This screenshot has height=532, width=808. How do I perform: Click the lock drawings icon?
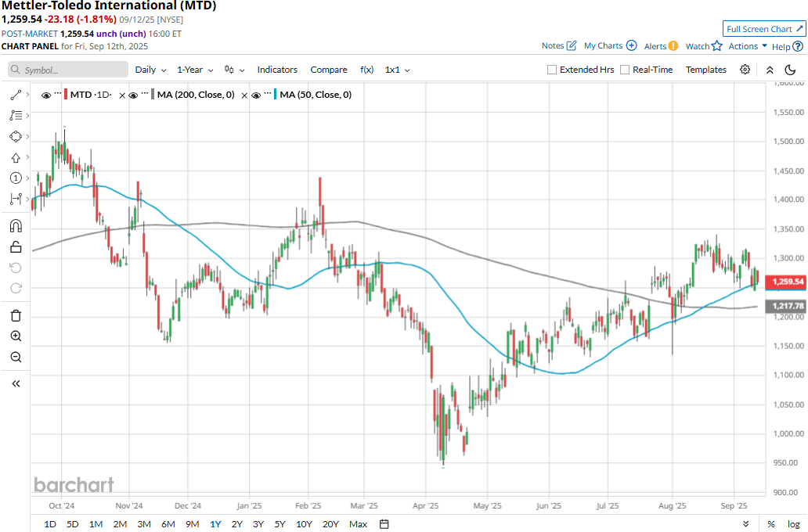[x=16, y=247]
